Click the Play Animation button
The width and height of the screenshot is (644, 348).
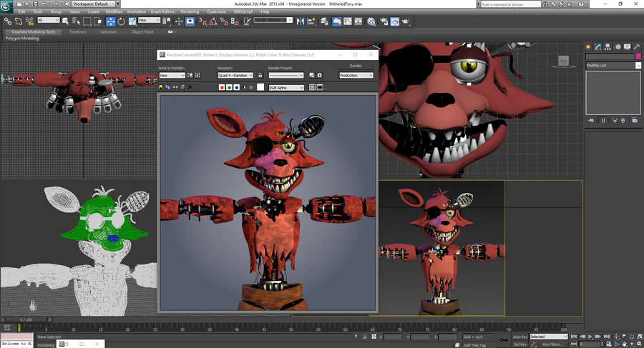590,337
